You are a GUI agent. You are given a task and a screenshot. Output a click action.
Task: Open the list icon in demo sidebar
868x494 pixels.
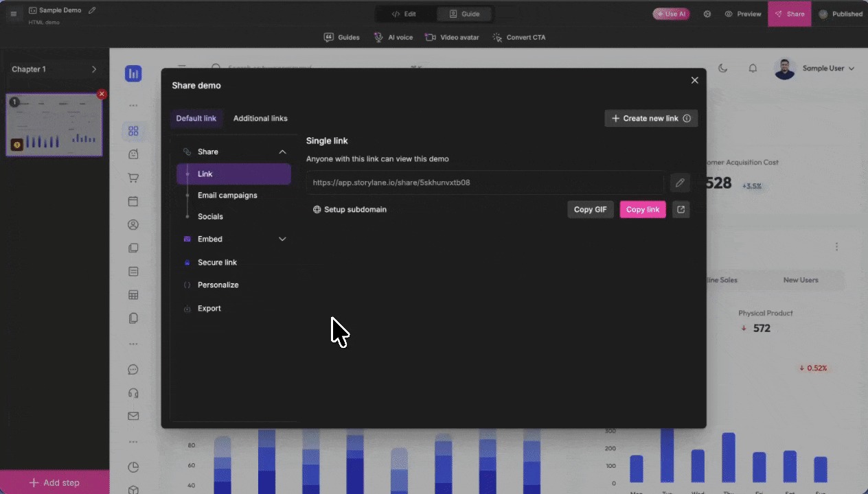[x=133, y=272]
